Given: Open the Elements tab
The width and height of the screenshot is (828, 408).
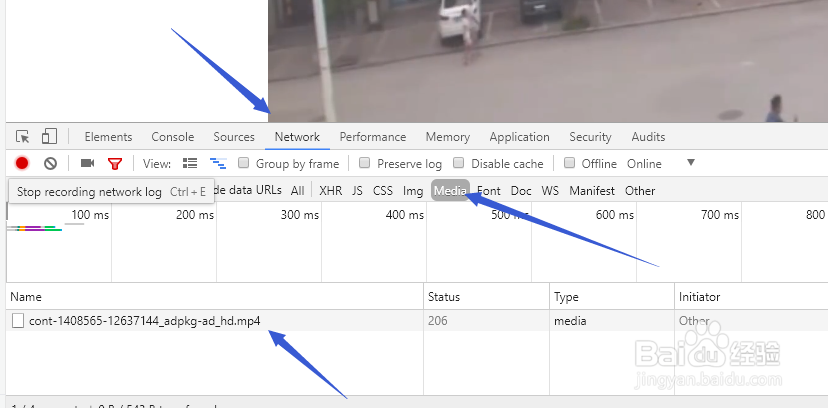Looking at the screenshot, I should [108, 137].
